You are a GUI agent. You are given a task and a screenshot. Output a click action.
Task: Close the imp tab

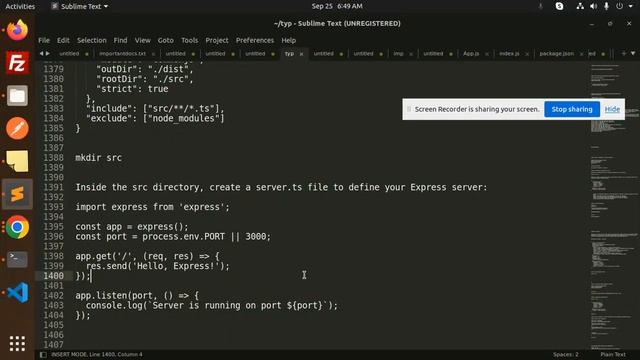pyautogui.click(x=411, y=54)
